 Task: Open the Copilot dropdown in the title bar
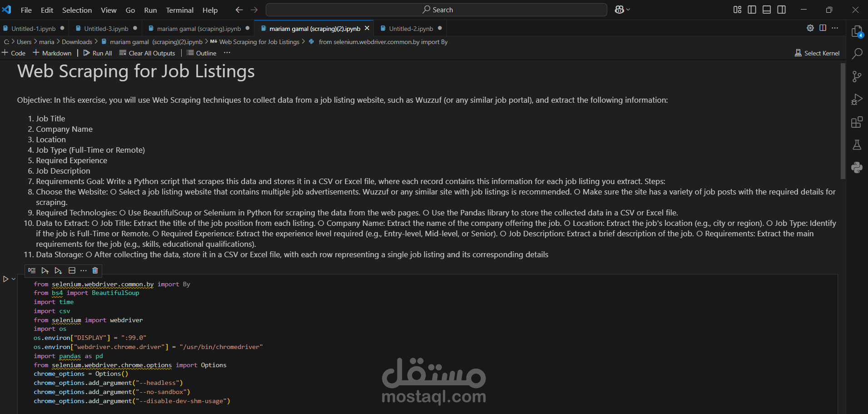tap(622, 10)
